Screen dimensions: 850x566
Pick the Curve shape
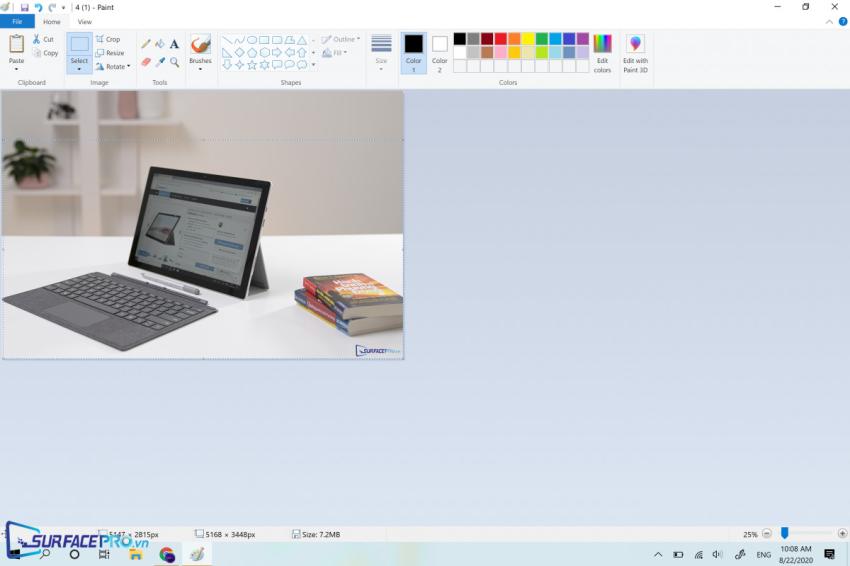(240, 40)
